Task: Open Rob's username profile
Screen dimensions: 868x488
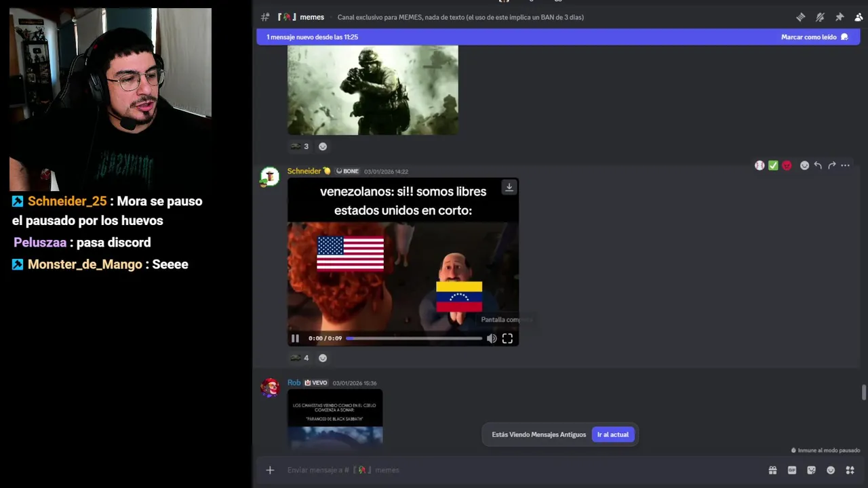Action: (294, 382)
